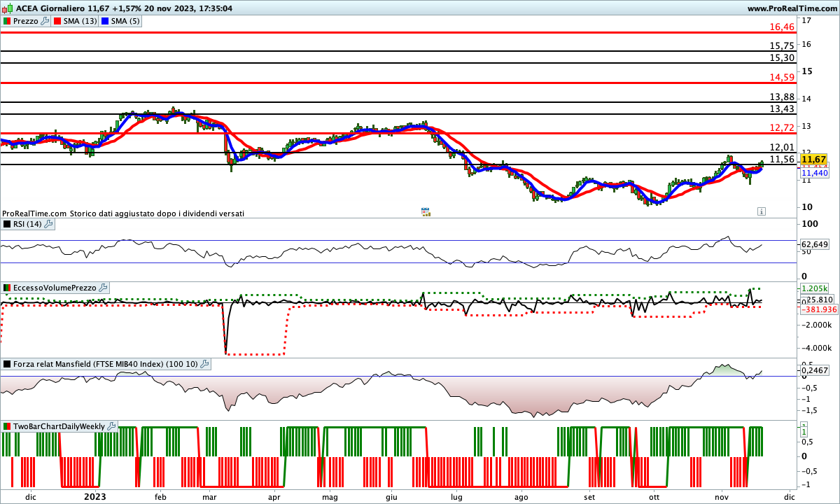Click the 13,88 price level label
This screenshot has height=504, width=840.
pos(782,97)
